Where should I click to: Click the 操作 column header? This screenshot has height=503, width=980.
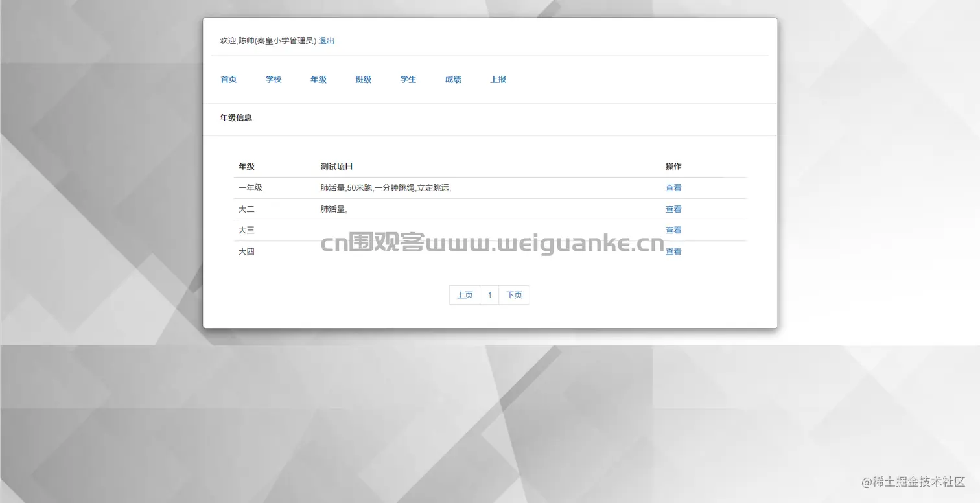(673, 167)
